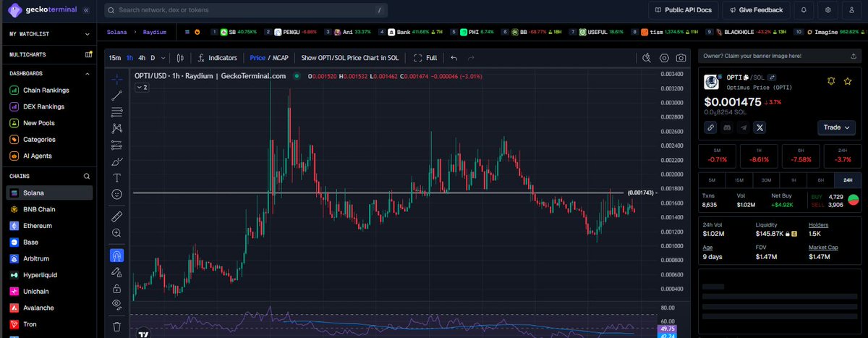Open chart settings hexagon icon

coord(664,58)
